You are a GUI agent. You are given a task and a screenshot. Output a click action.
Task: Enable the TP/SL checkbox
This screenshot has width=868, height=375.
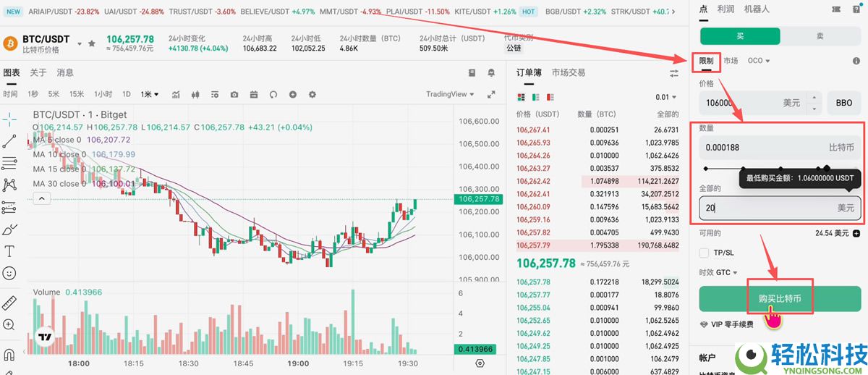pos(705,253)
